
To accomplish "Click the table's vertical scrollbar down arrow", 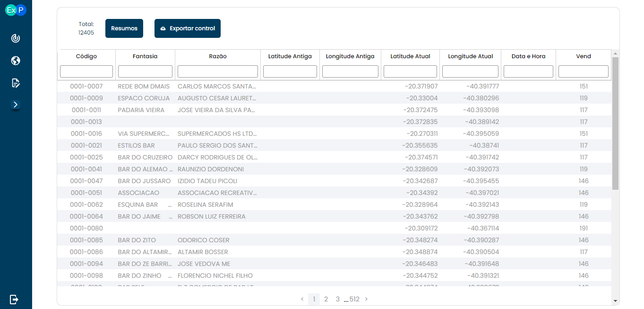I will point(615,300).
